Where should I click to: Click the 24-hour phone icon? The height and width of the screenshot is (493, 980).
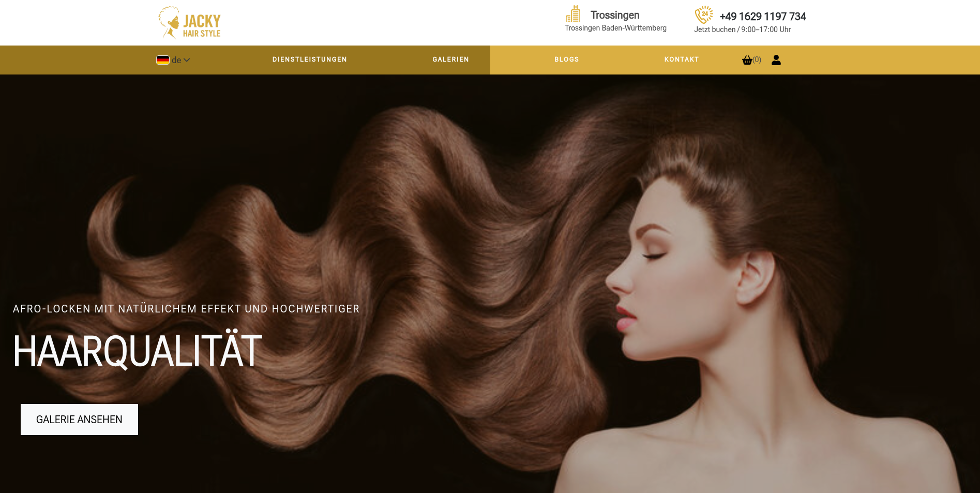click(x=703, y=14)
